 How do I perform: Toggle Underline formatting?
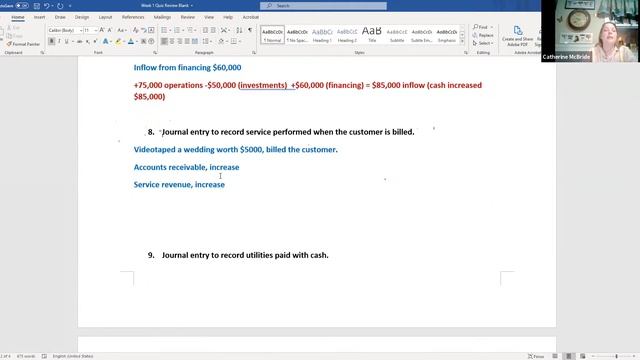pos(67,41)
